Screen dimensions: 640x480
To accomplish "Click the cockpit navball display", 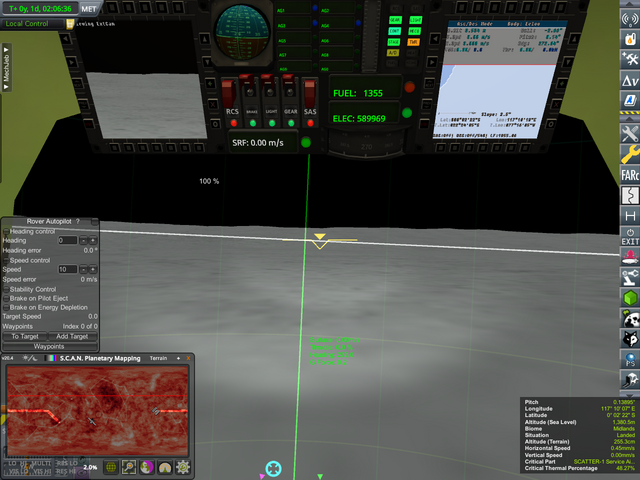I will pos(242,33).
